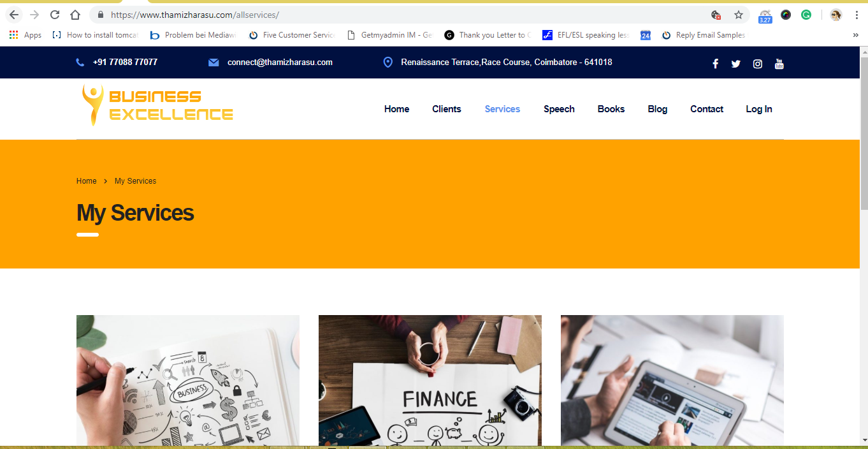
Task: Open the Facebook social icon
Action: click(x=715, y=63)
